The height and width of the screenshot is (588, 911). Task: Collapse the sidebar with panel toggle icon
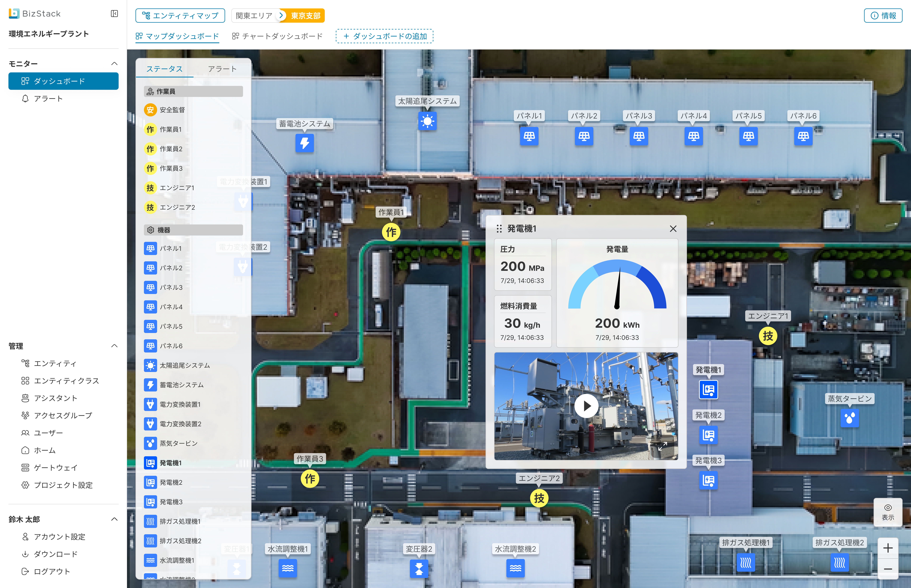114,14
